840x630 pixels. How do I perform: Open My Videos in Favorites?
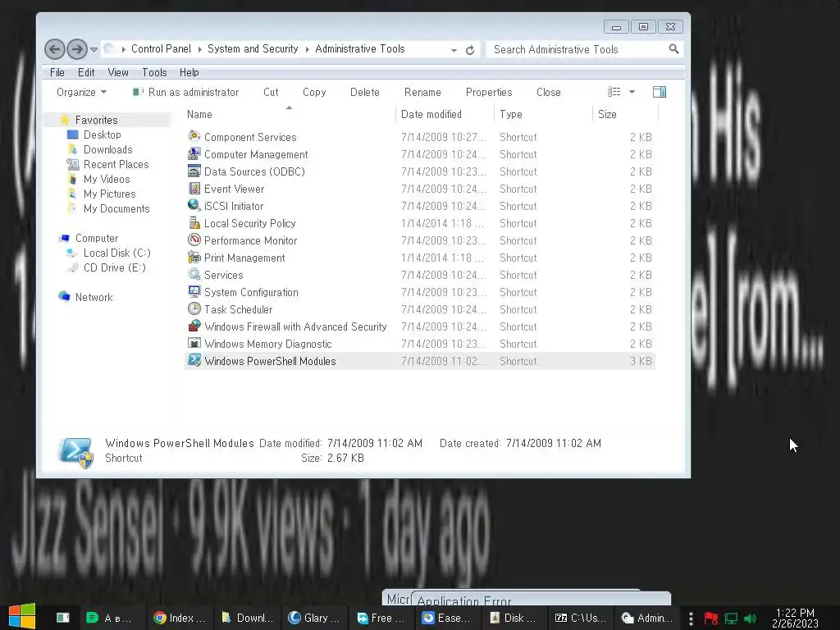(x=107, y=179)
